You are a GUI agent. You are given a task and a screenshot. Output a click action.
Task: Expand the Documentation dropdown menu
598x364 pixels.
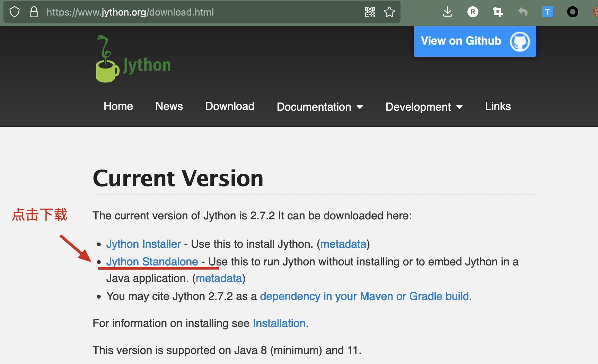319,107
